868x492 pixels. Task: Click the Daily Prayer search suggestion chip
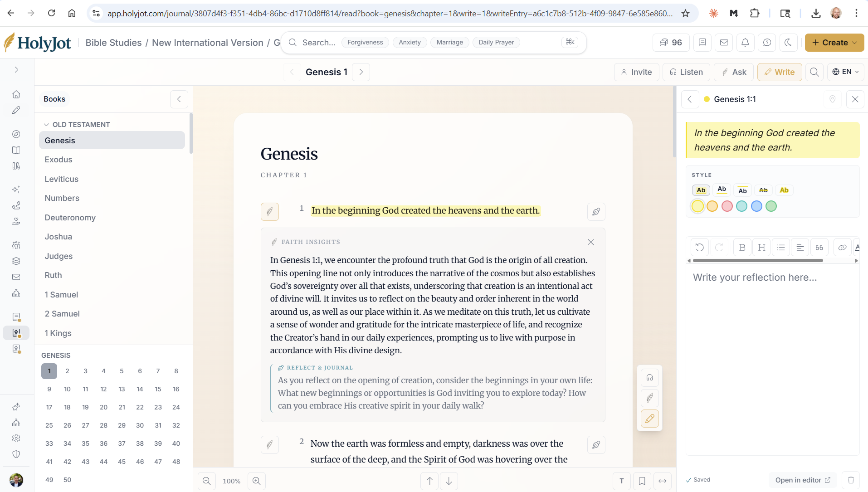tap(496, 42)
